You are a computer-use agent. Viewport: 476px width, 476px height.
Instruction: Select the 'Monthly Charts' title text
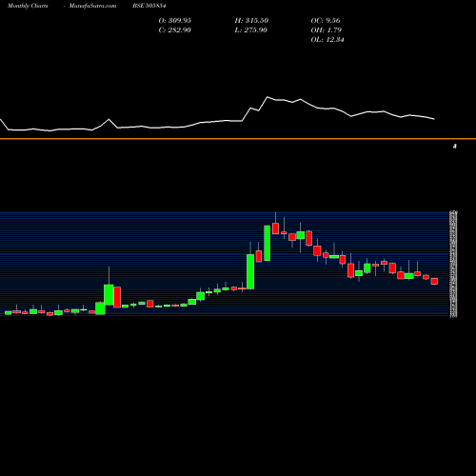[x=28, y=6]
